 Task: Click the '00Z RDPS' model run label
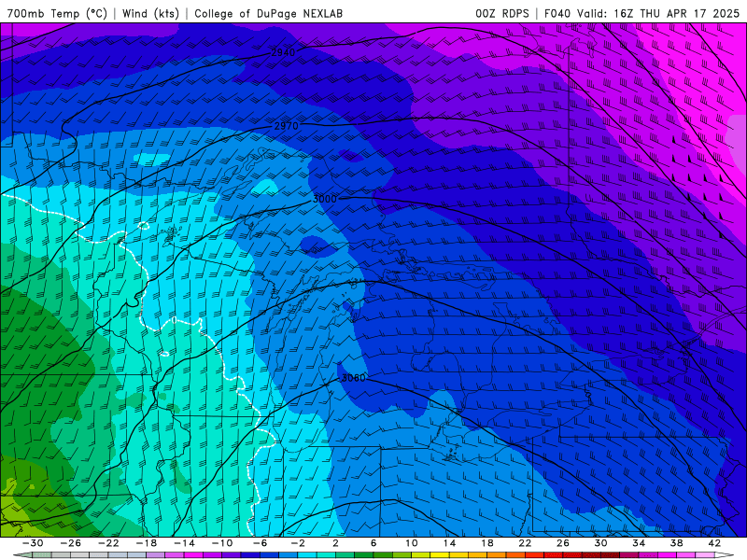pyautogui.click(x=502, y=13)
